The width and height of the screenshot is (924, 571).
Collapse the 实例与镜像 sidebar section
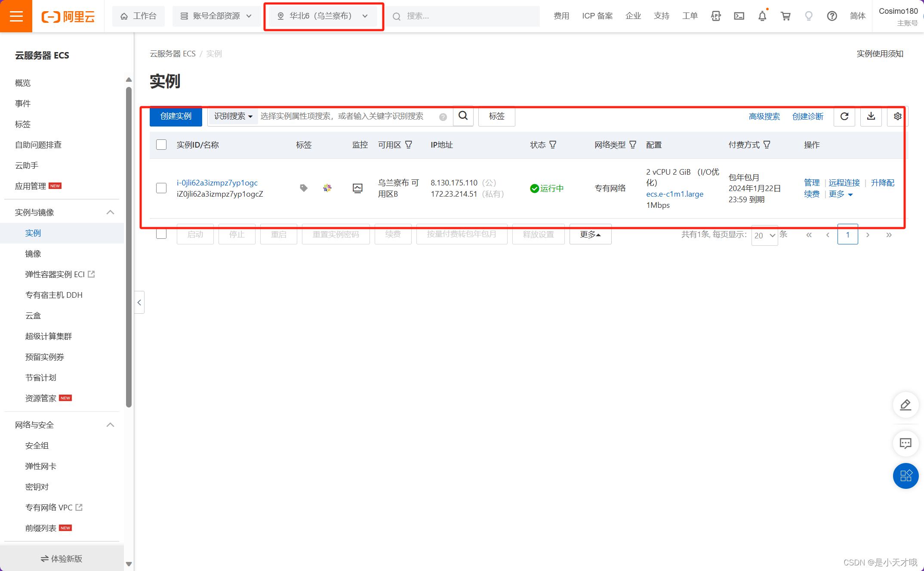pos(110,212)
